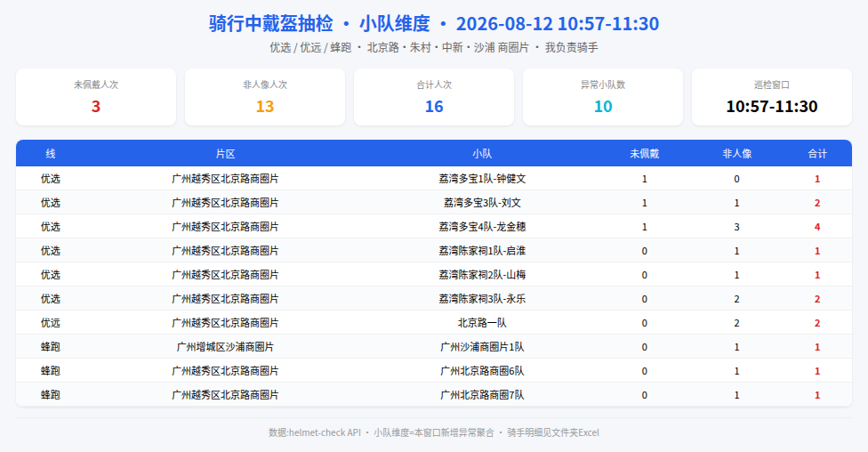This screenshot has height=452, width=868.
Task: Select team 荔湾陈家祠2队-山梅
Action: tap(482, 275)
